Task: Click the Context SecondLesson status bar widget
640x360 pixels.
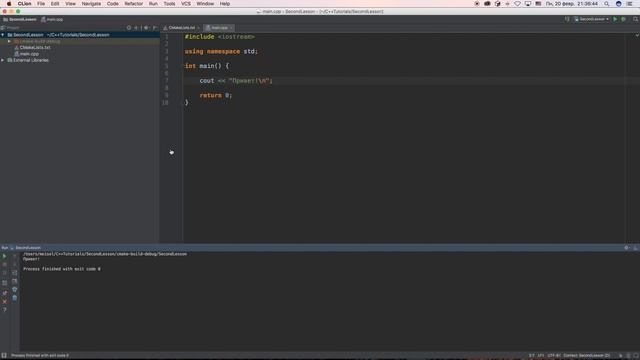Action: tap(587, 356)
